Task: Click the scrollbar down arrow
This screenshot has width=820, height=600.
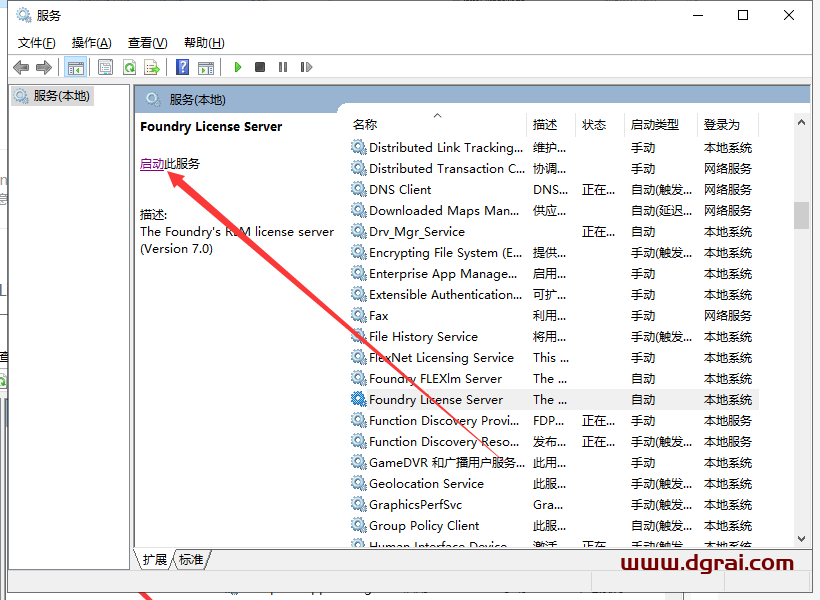Action: 801,539
